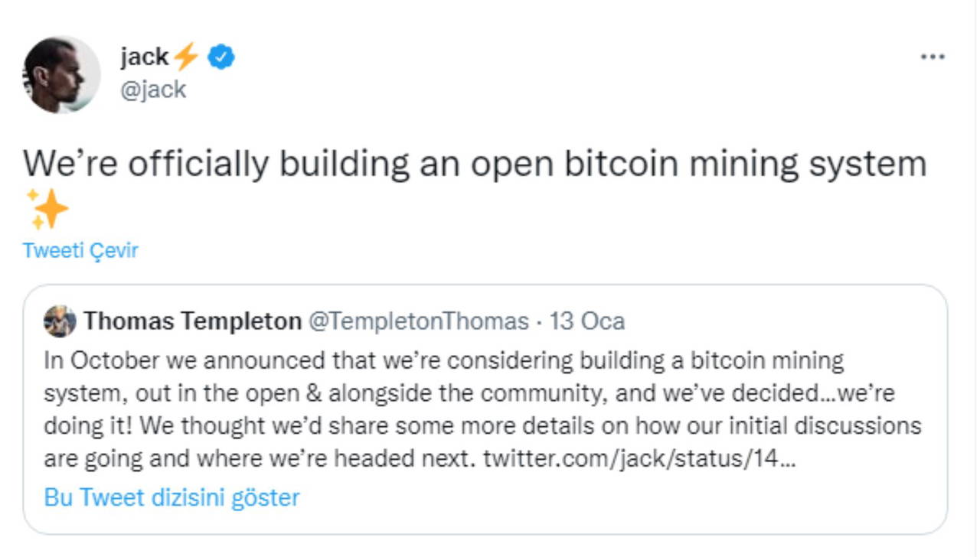
Task: Click the @jack handle
Action: [x=153, y=90]
